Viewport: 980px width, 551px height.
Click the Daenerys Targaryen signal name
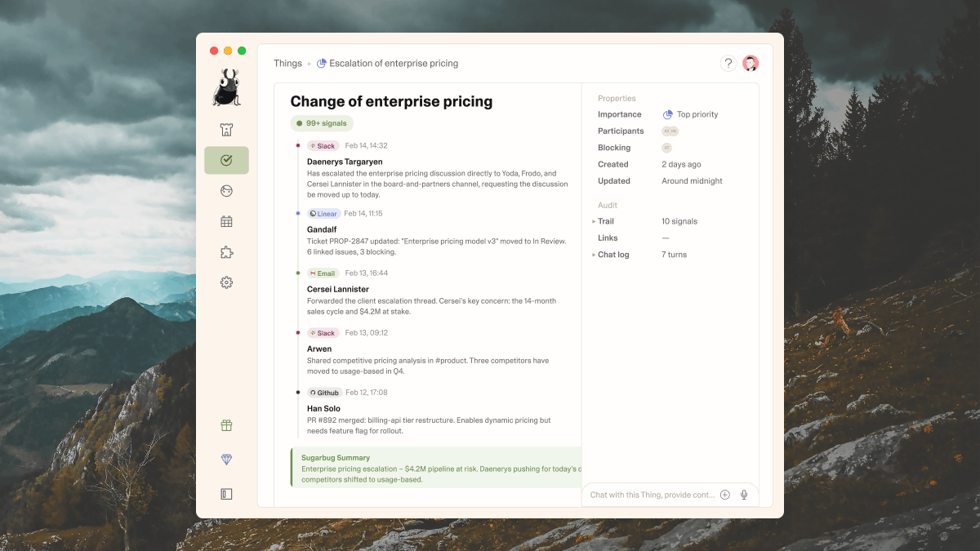[x=345, y=162]
